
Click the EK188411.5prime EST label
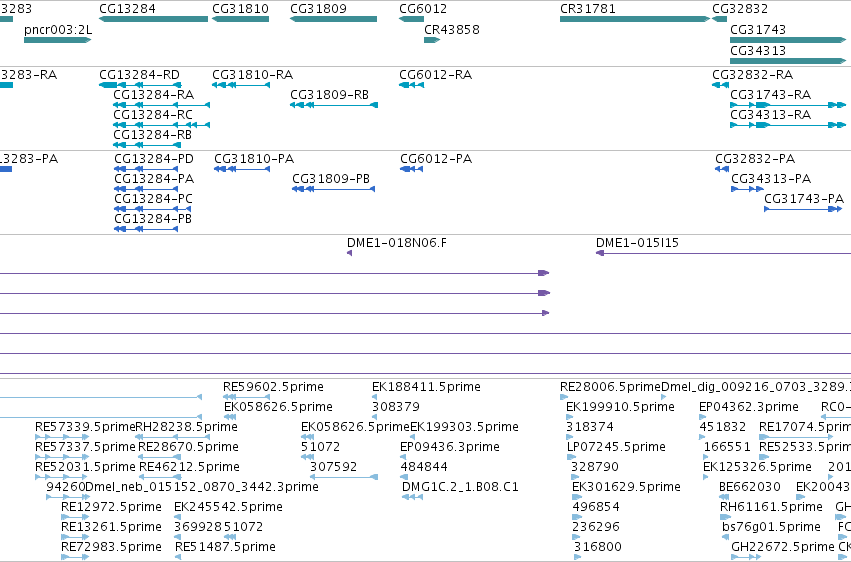(427, 387)
